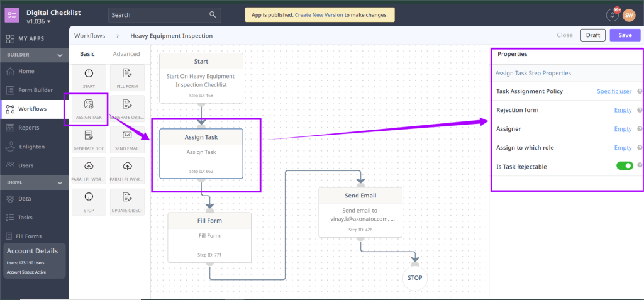Open the notifications bell
The width and height of the screenshot is (644, 300).
tap(612, 15)
